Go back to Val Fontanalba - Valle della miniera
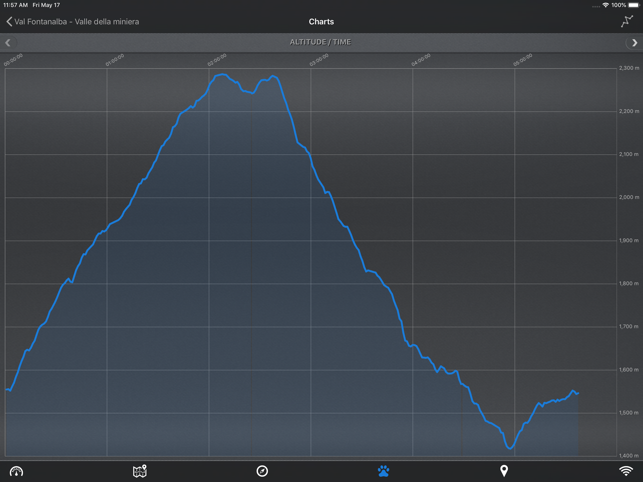Viewport: 643px width, 482px height. (x=73, y=22)
